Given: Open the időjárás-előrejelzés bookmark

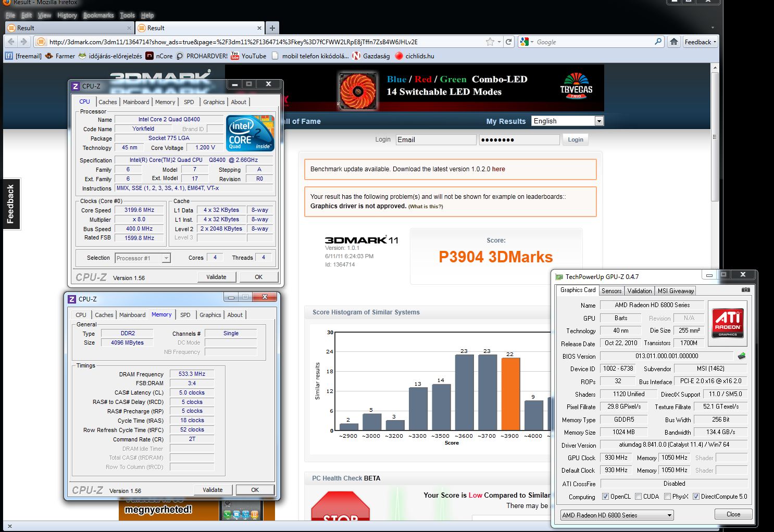Looking at the screenshot, I should [x=110, y=56].
